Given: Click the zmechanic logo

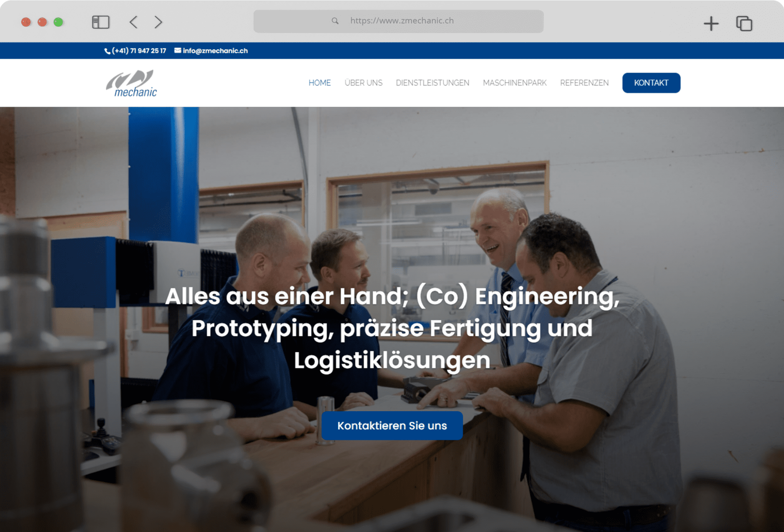Looking at the screenshot, I should point(131,83).
